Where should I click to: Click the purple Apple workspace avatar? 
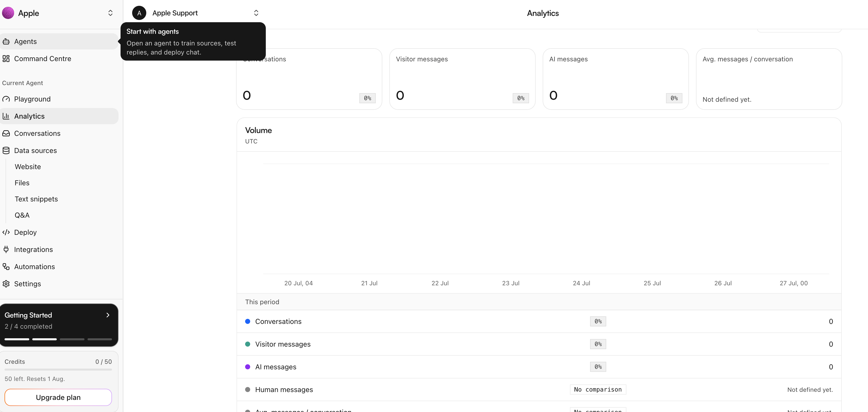pos(8,13)
